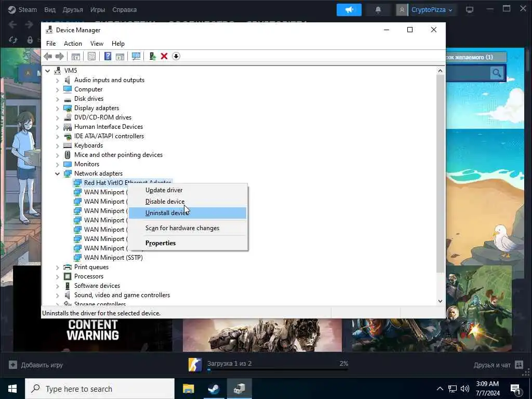532x399 pixels.
Task: Click the Steam download progress bar
Action: pos(278,370)
